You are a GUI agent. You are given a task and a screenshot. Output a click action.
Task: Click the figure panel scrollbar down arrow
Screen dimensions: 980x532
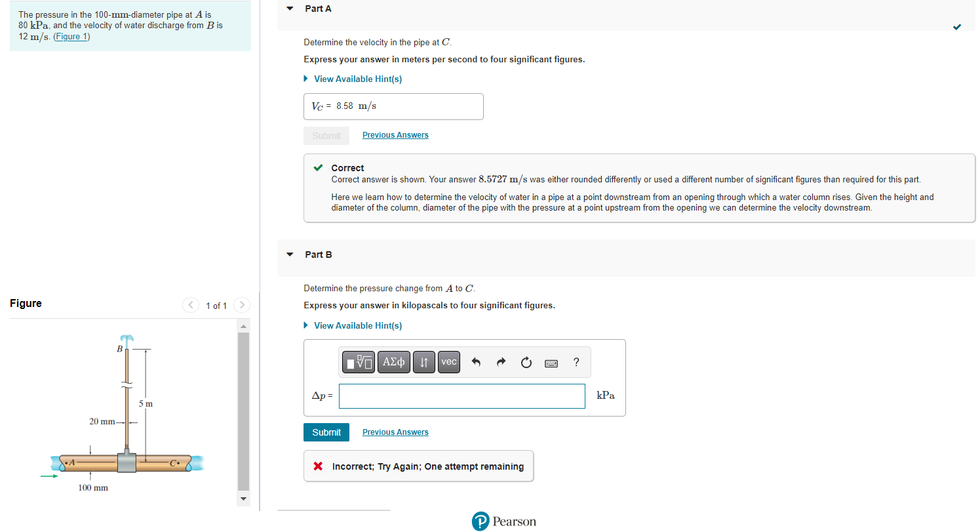pyautogui.click(x=243, y=499)
